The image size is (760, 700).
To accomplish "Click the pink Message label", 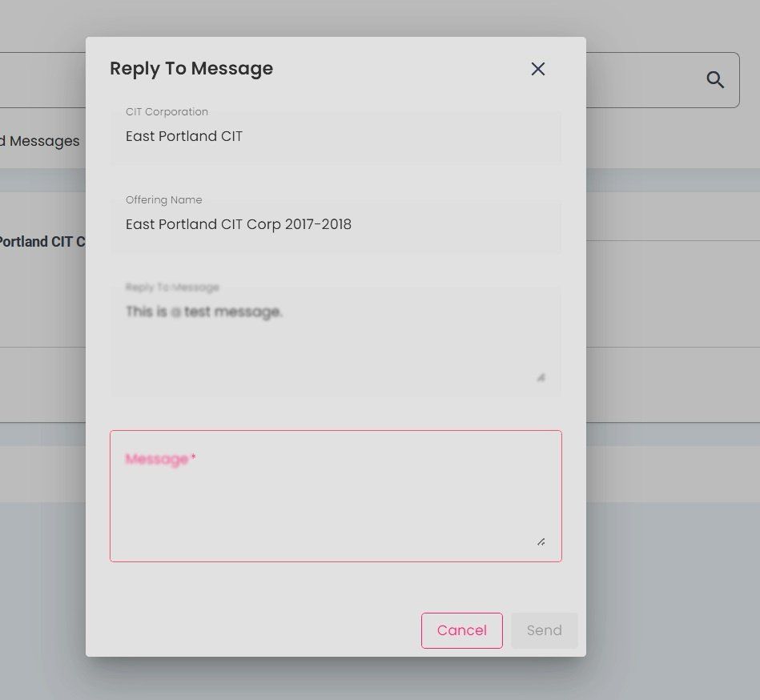I will tap(156, 459).
